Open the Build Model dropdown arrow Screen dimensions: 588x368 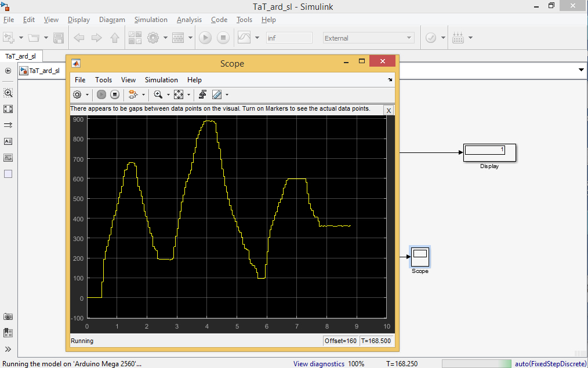[470, 38]
